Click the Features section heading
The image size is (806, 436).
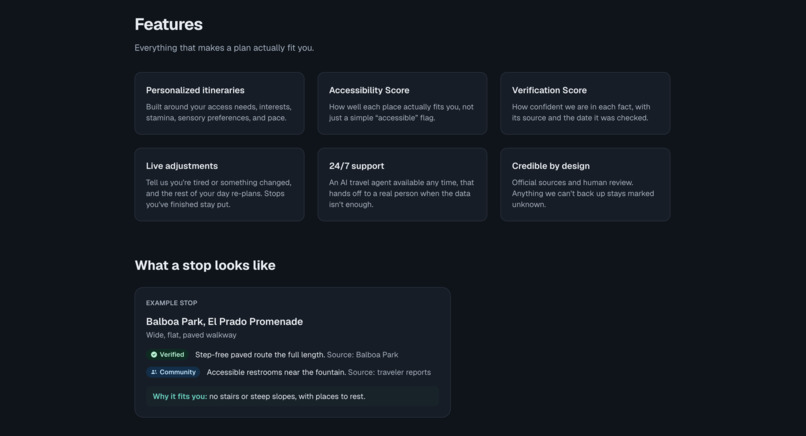click(169, 24)
